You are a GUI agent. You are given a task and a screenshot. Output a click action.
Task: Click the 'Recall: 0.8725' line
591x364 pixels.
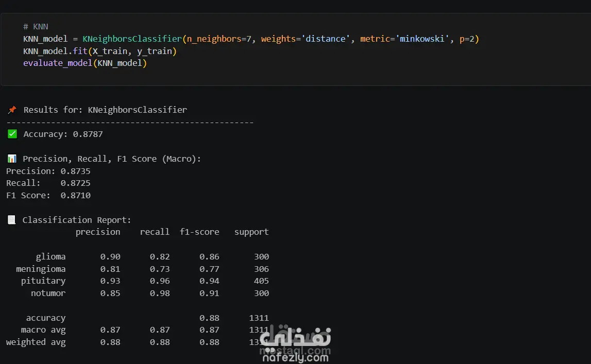point(48,183)
